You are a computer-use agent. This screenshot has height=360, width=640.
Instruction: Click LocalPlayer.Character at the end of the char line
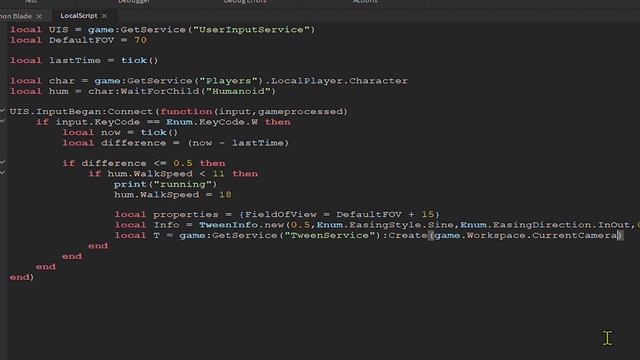click(339, 81)
